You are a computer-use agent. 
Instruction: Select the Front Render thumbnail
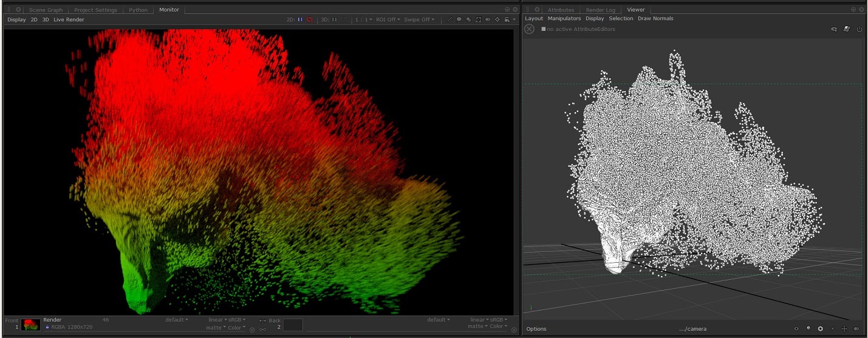point(30,325)
